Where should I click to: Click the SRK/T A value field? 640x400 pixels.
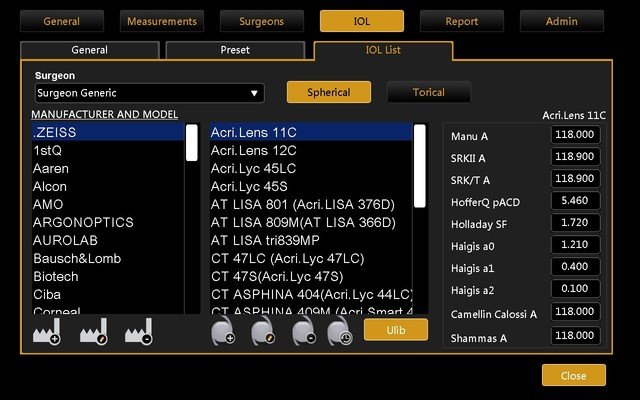point(575,179)
